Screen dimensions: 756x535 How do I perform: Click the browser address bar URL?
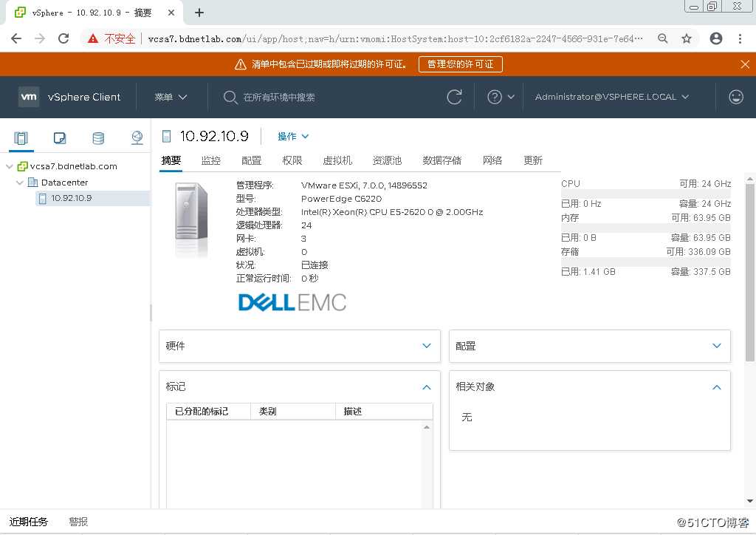point(396,38)
